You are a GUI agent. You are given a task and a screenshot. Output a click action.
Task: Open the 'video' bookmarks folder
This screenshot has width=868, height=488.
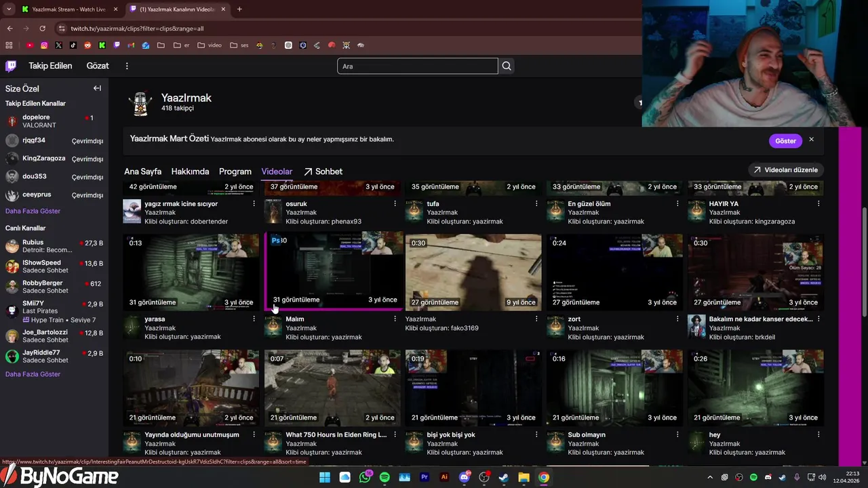[x=210, y=45]
